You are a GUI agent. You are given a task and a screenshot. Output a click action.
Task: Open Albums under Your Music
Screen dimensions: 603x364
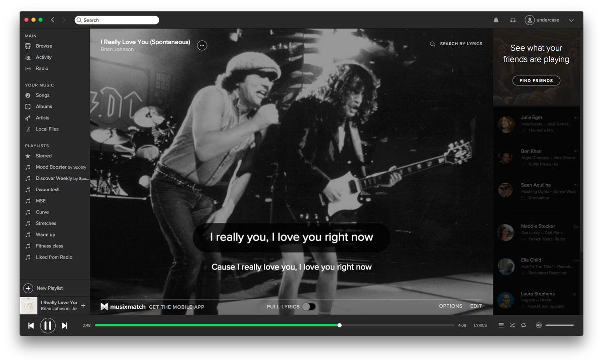[44, 106]
